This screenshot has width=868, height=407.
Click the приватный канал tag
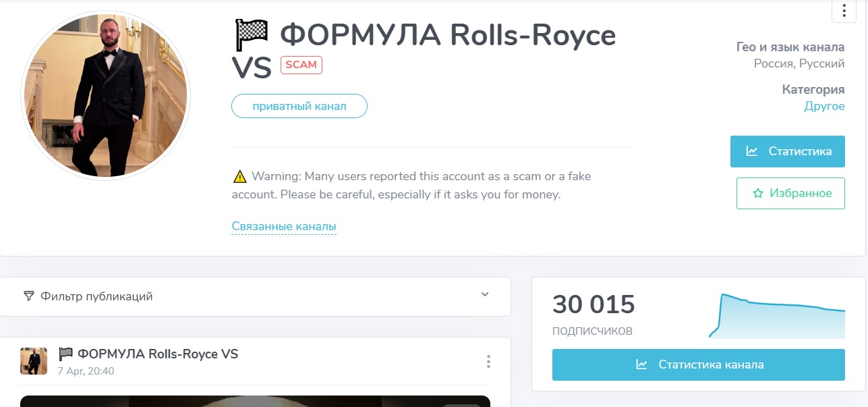click(299, 106)
